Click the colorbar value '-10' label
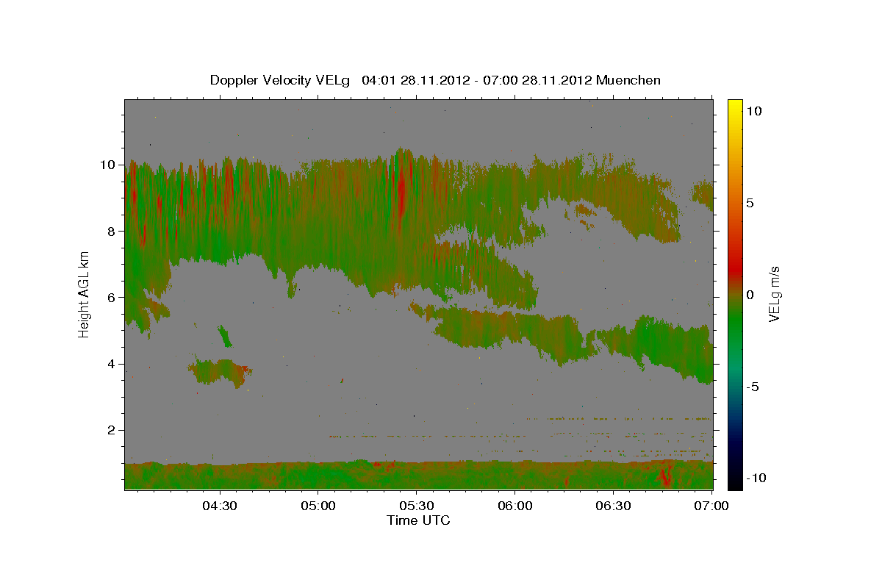 coord(756,478)
